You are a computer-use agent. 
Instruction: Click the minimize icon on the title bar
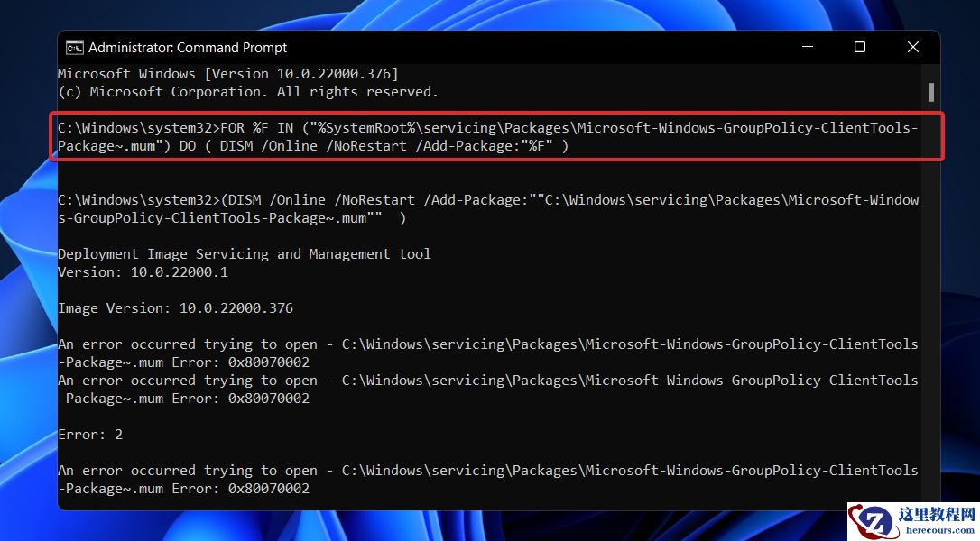[806, 47]
